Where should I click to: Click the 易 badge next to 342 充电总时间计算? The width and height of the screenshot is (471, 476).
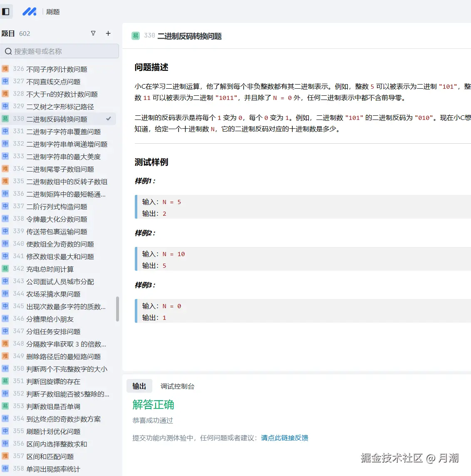[5, 269]
